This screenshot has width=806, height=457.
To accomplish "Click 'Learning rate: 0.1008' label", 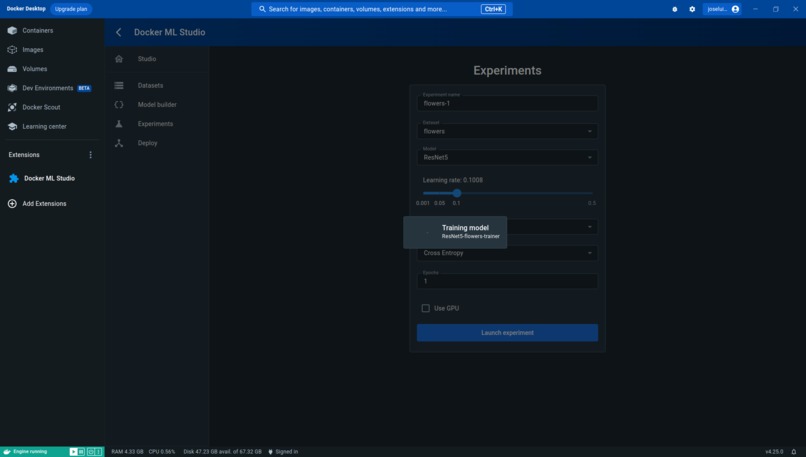I will pyautogui.click(x=452, y=180).
